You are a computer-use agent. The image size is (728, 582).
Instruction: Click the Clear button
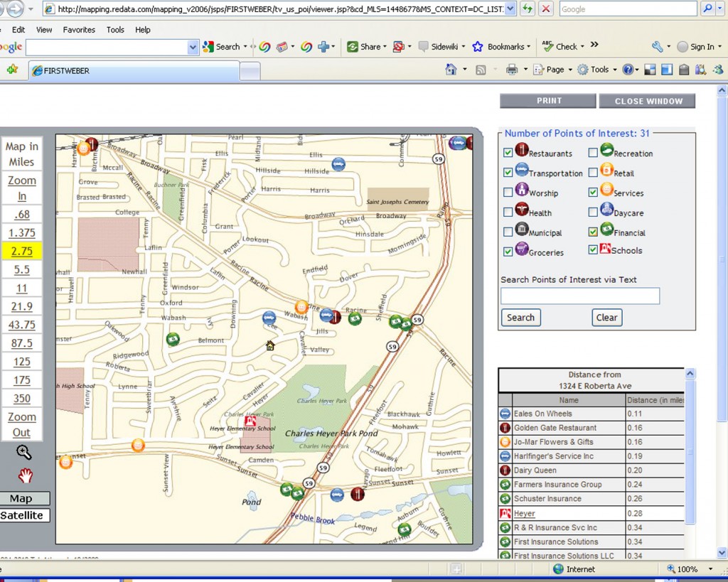pyautogui.click(x=607, y=318)
